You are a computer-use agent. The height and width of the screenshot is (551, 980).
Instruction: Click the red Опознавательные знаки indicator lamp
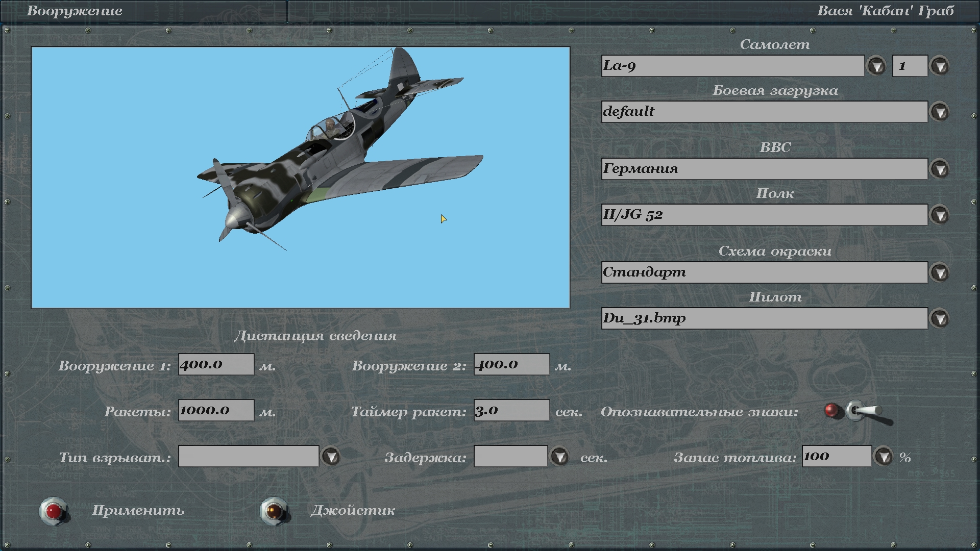click(x=831, y=410)
